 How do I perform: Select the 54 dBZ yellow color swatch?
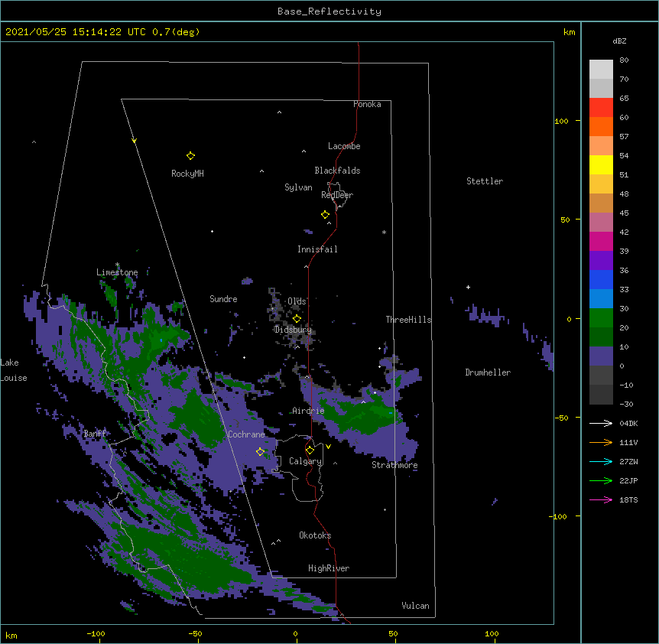pos(601,164)
